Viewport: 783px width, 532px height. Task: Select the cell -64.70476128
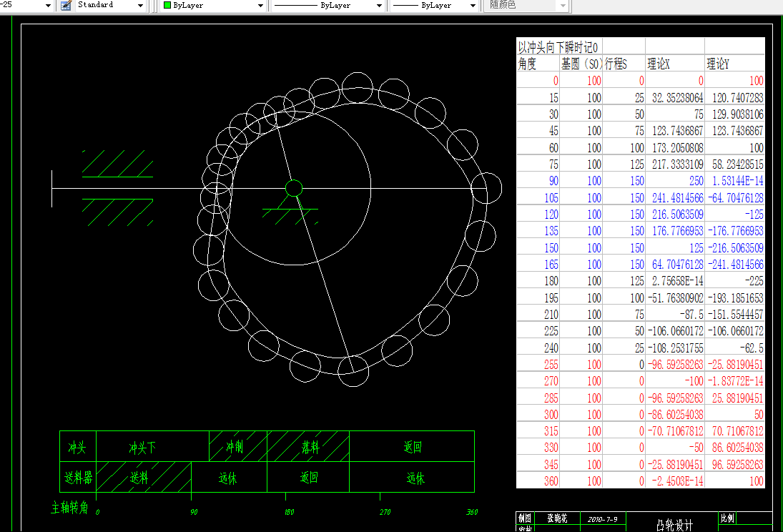pos(736,198)
